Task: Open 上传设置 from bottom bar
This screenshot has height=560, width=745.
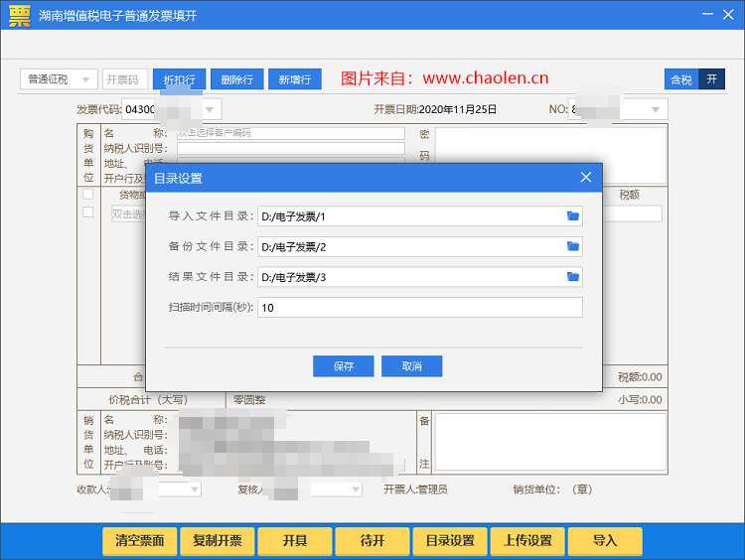Action: [527, 540]
